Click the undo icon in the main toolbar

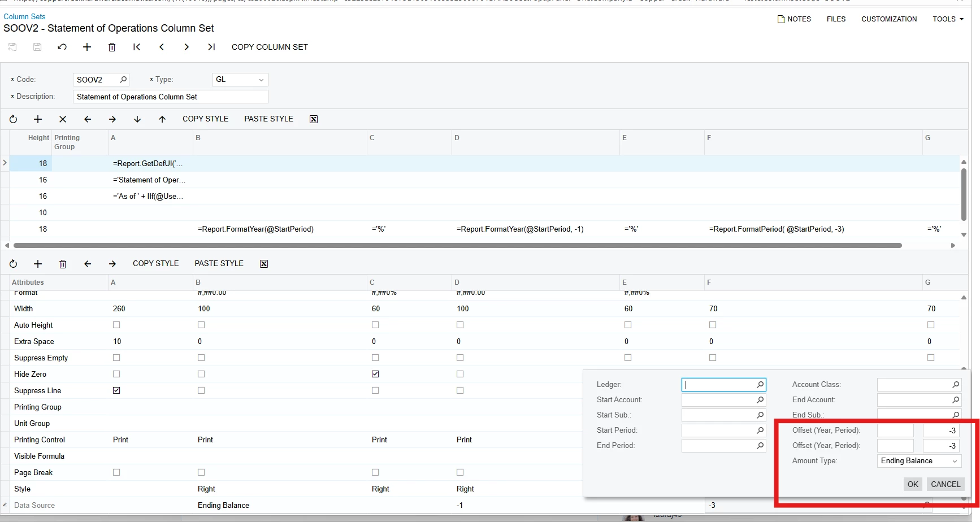[x=62, y=47]
